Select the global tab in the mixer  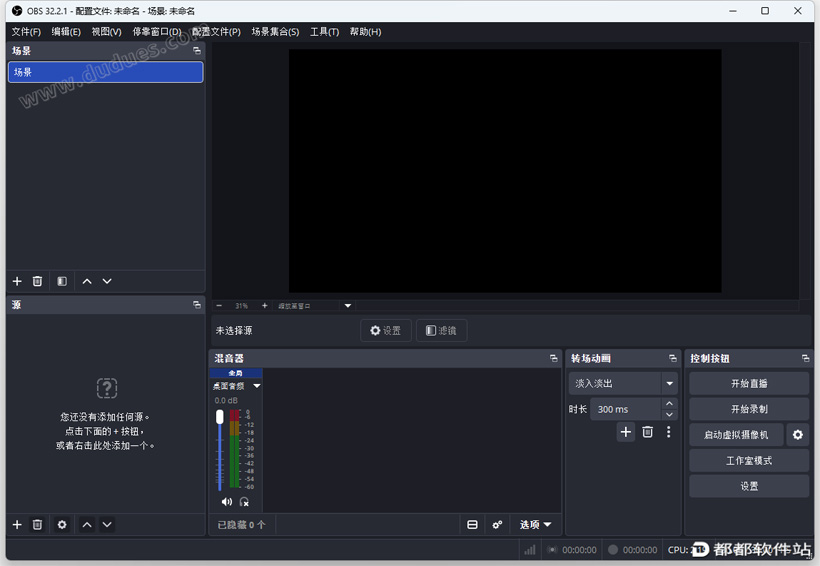coord(236,373)
